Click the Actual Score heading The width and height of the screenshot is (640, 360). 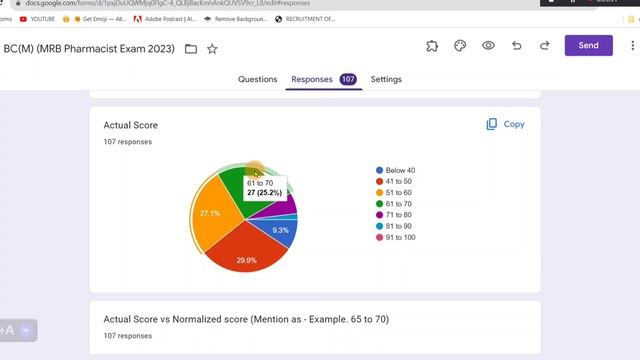click(x=131, y=125)
